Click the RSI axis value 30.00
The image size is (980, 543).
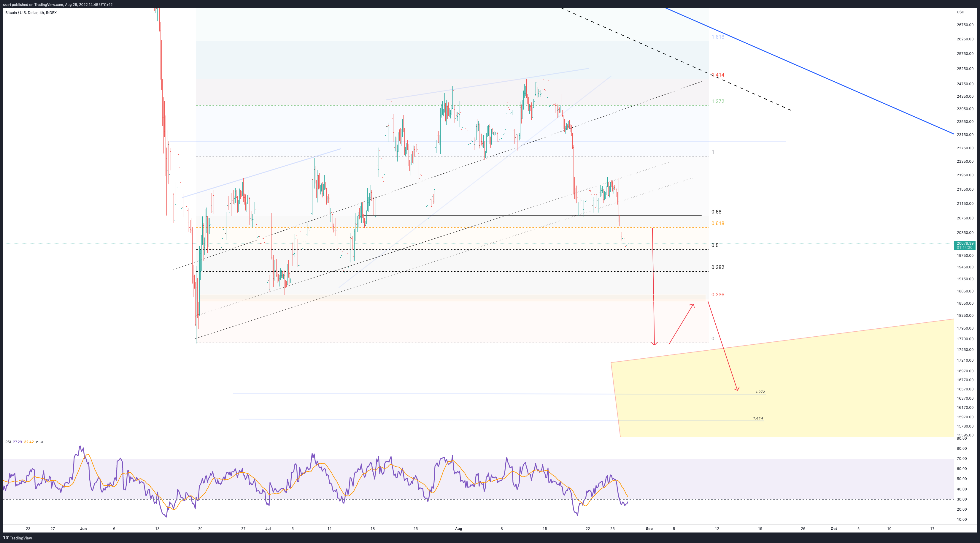[x=962, y=500]
